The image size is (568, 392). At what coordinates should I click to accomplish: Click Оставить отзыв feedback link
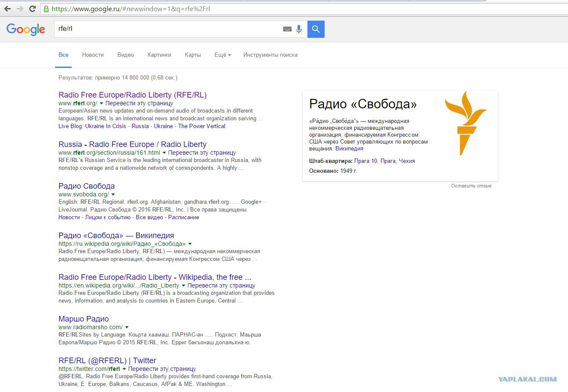471,186
